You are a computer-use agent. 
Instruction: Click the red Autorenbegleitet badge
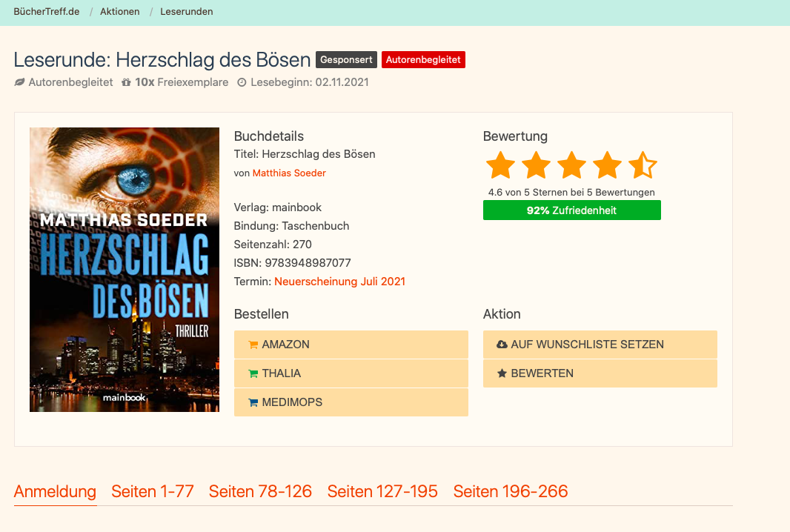click(x=423, y=59)
